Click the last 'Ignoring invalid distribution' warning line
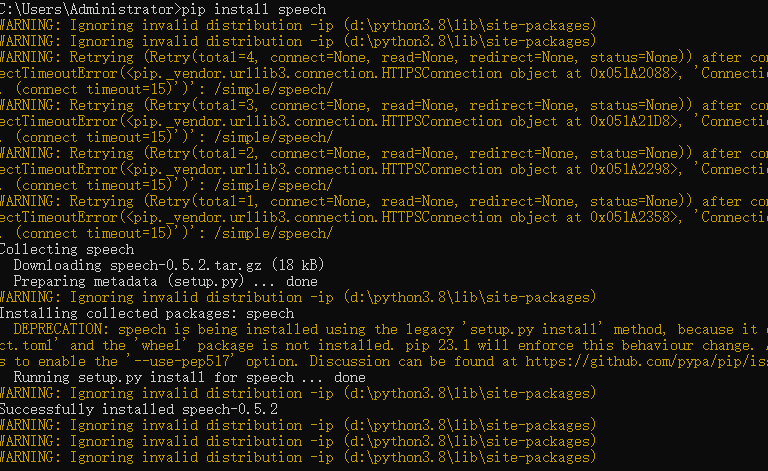The image size is (768, 471). coord(298,457)
